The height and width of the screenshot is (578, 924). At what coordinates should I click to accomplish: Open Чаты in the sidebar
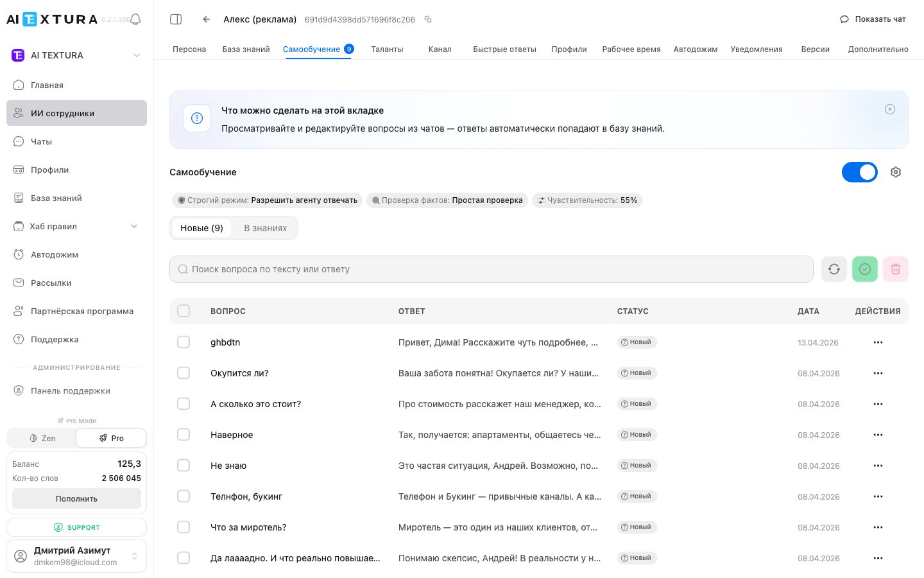pyautogui.click(x=76, y=141)
